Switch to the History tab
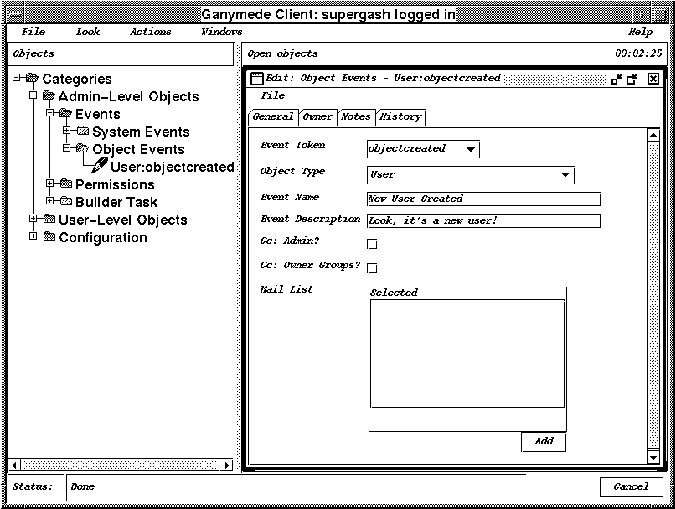The width and height of the screenshot is (675, 509). [400, 117]
